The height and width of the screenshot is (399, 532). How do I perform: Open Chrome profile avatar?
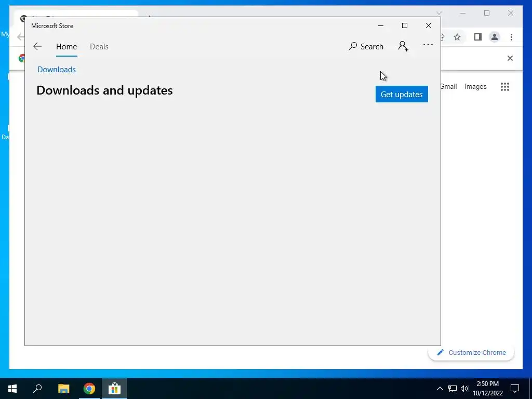[495, 37]
